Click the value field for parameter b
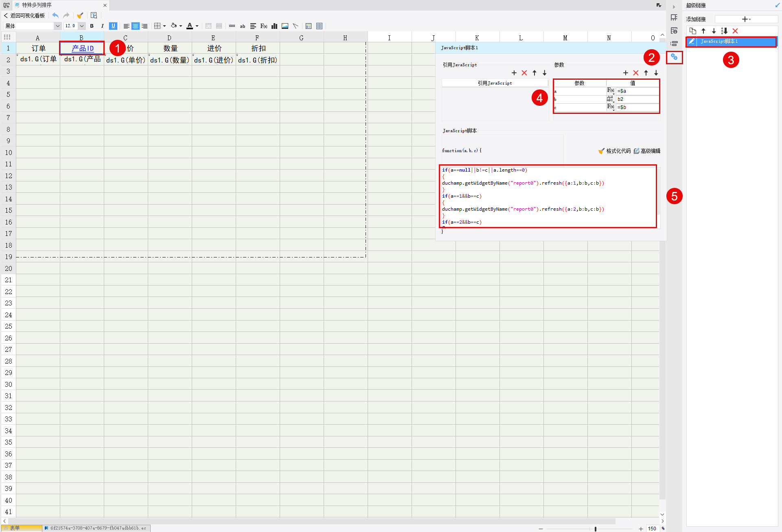 637,99
